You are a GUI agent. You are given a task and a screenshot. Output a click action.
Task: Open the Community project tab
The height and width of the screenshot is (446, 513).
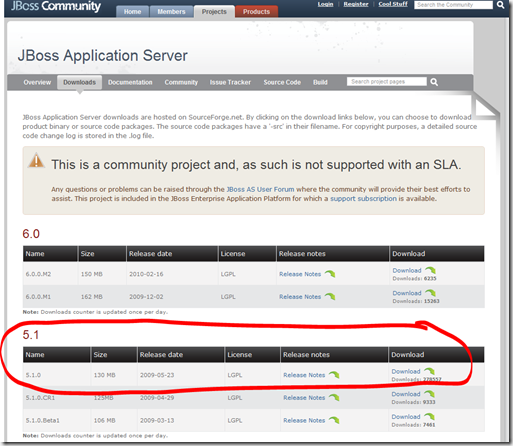pos(181,82)
